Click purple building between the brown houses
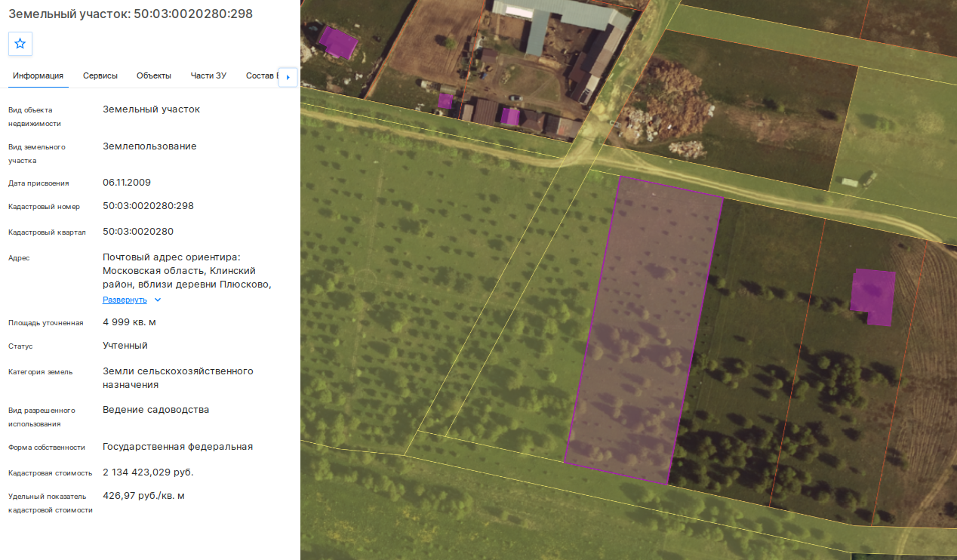This screenshot has height=560, width=957. click(x=511, y=117)
